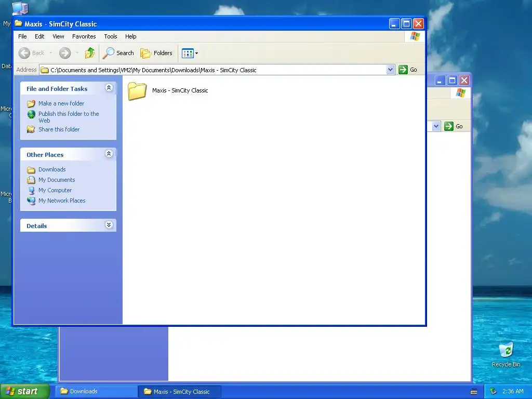Click the greyed Forward arrow button
Screen dimensions: 532x399
(x=65, y=53)
